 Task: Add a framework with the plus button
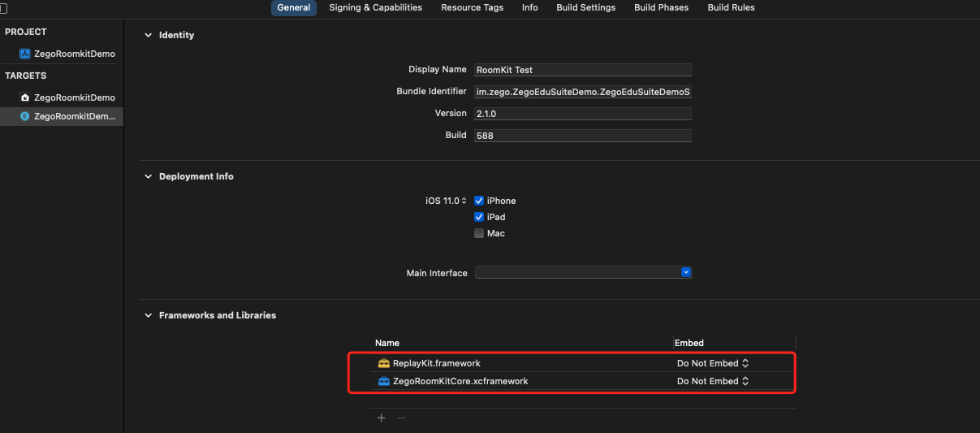(x=381, y=418)
